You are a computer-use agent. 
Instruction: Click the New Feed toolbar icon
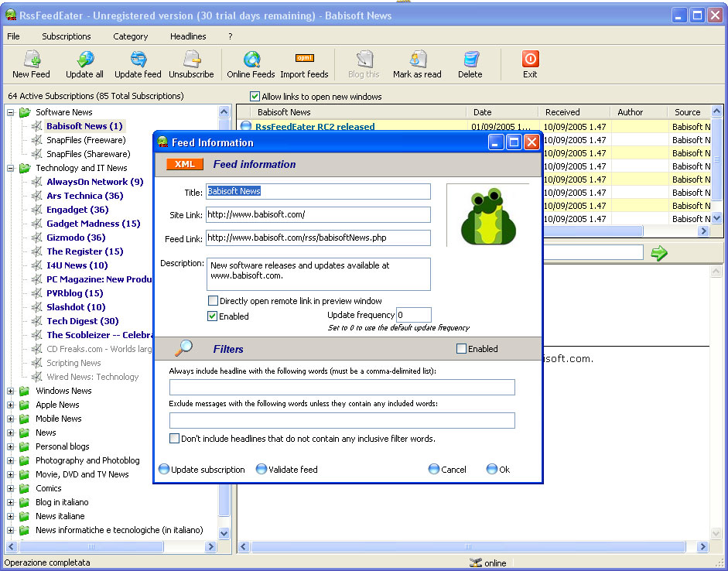(32, 60)
